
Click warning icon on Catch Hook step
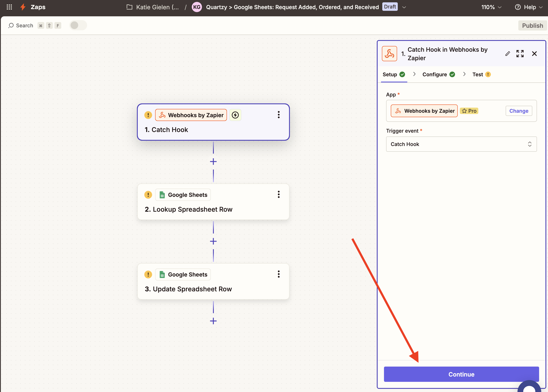coord(148,115)
